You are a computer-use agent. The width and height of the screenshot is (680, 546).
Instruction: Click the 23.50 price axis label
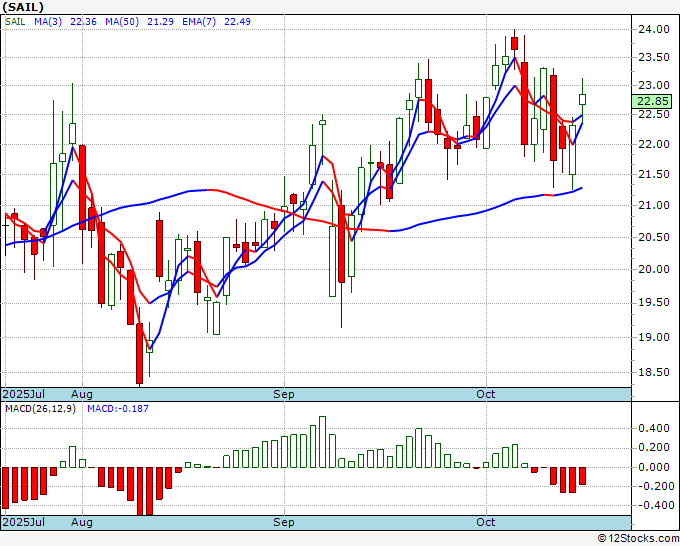pos(653,58)
